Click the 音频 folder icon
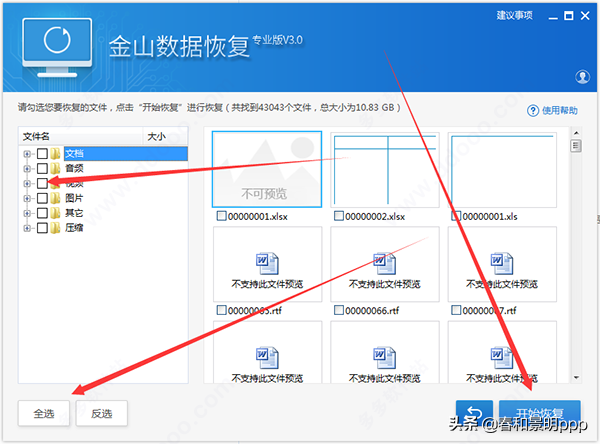The image size is (600, 444). 55,168
